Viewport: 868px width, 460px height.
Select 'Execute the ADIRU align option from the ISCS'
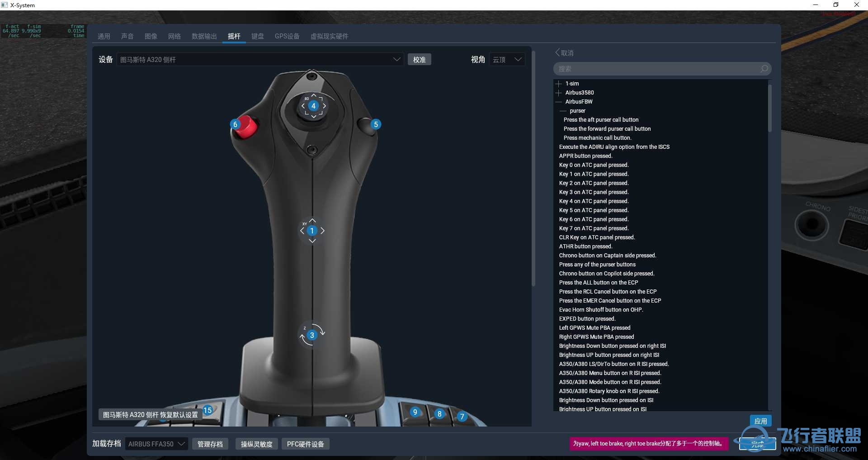614,147
